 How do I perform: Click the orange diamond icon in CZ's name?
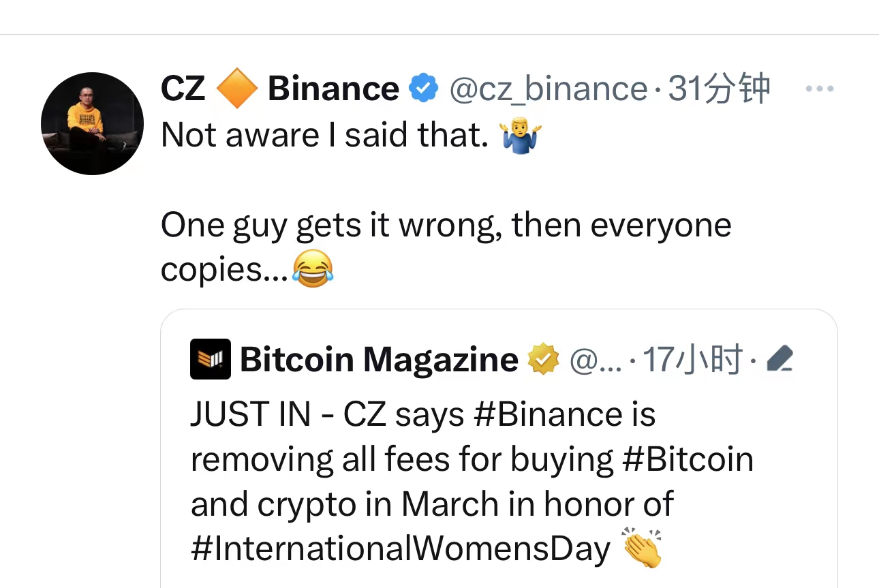(236, 89)
